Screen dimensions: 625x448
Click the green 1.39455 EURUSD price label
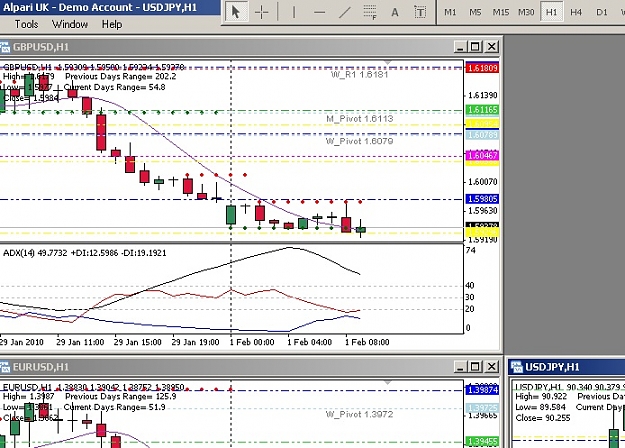[482, 442]
